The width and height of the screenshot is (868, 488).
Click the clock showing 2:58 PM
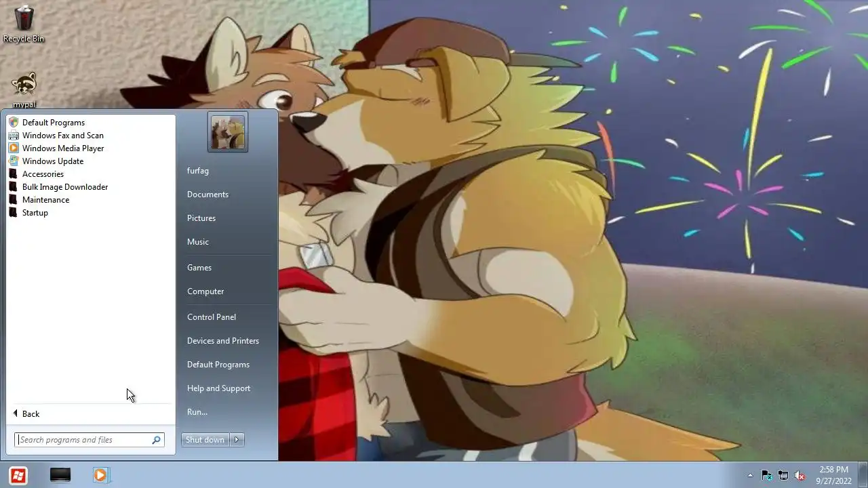coord(833,475)
